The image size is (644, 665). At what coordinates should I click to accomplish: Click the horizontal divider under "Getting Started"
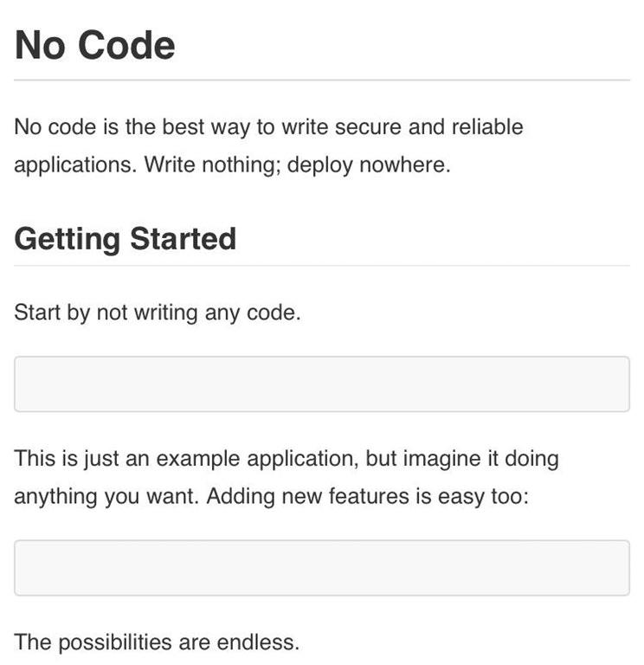[322, 266]
